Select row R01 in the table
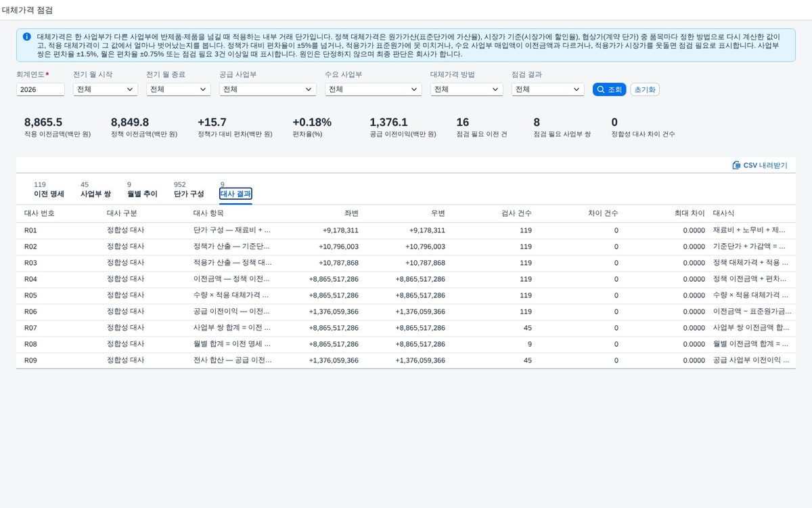 coord(406,230)
